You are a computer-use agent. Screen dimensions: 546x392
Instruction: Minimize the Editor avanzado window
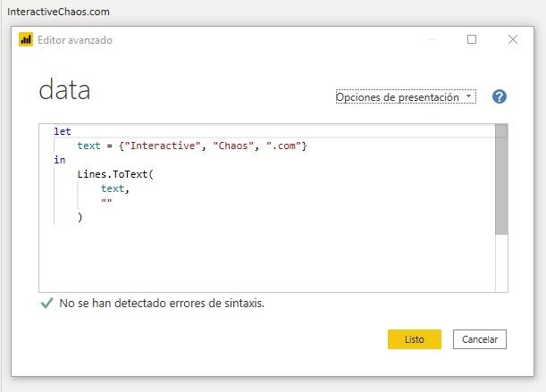[432, 40]
